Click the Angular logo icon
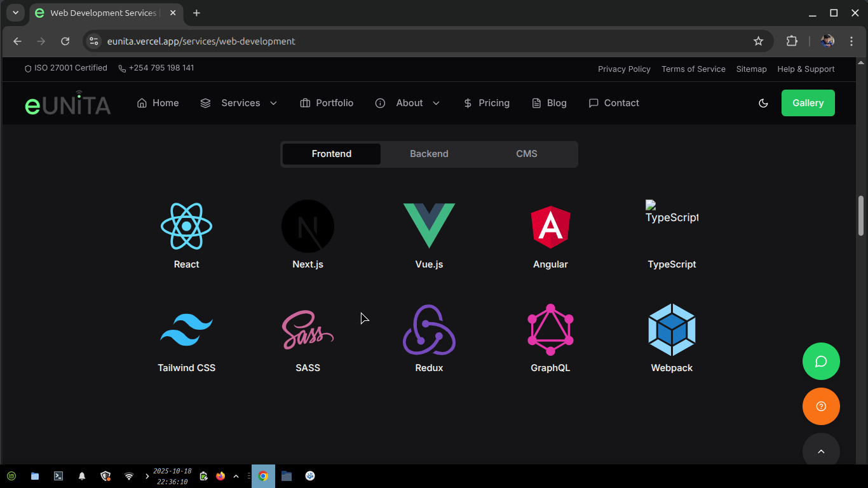The image size is (868, 488). [550, 226]
